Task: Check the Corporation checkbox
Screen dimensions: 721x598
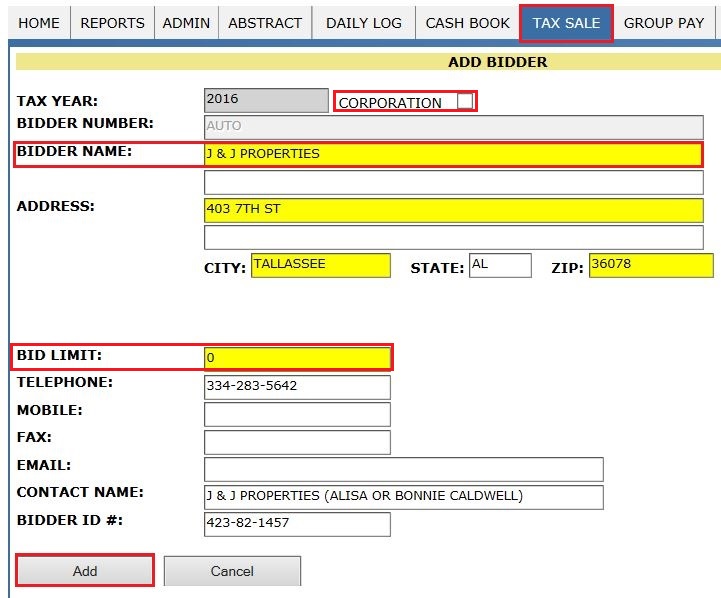Action: [464, 101]
